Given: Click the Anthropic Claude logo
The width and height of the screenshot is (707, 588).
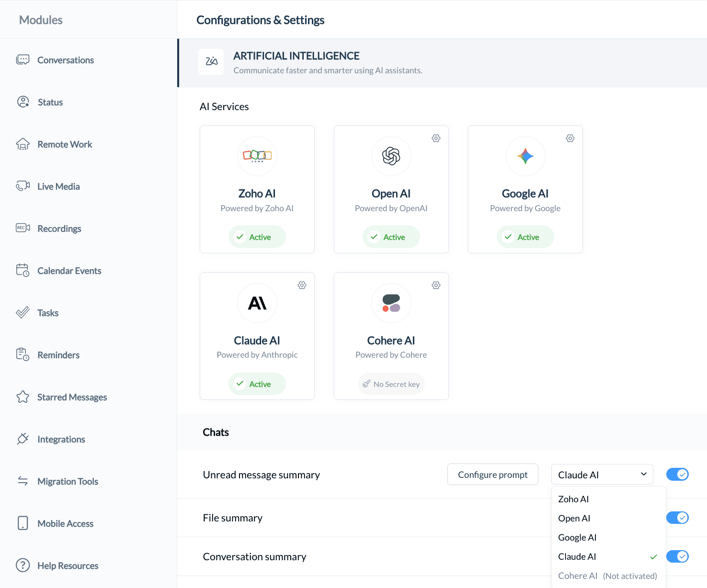Looking at the screenshot, I should tap(257, 303).
